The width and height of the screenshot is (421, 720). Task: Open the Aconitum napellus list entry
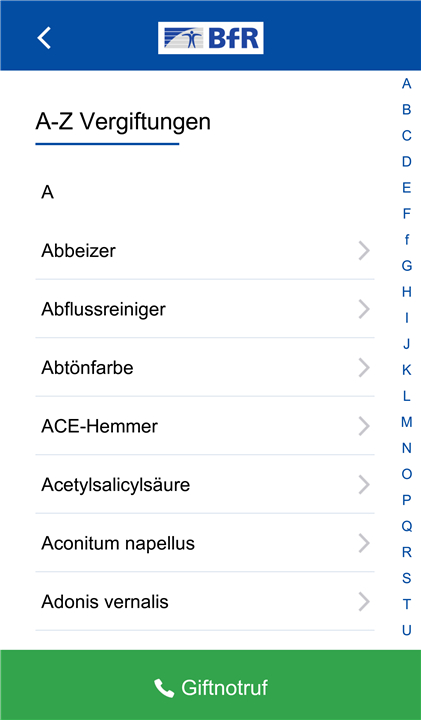click(205, 543)
